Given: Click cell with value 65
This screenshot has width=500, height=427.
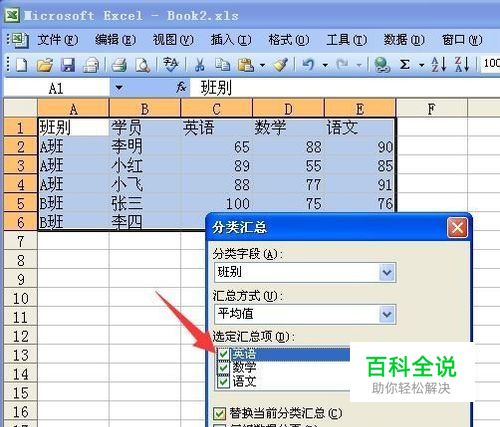Looking at the screenshot, I should click(217, 147).
